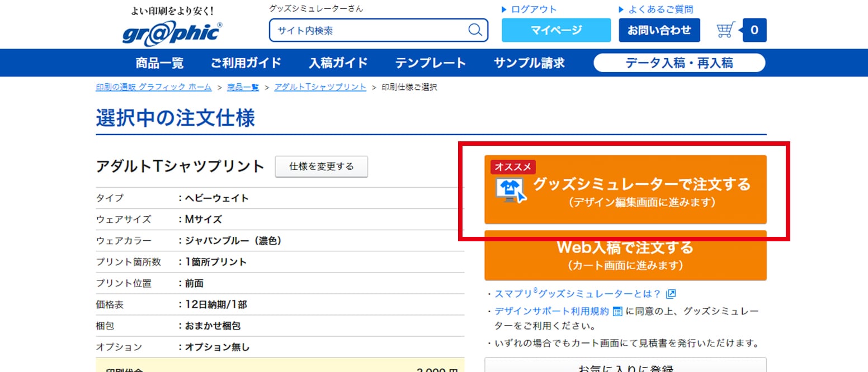
Task: Click the document icon beside デザインサポート利用規約
Action: tap(617, 311)
